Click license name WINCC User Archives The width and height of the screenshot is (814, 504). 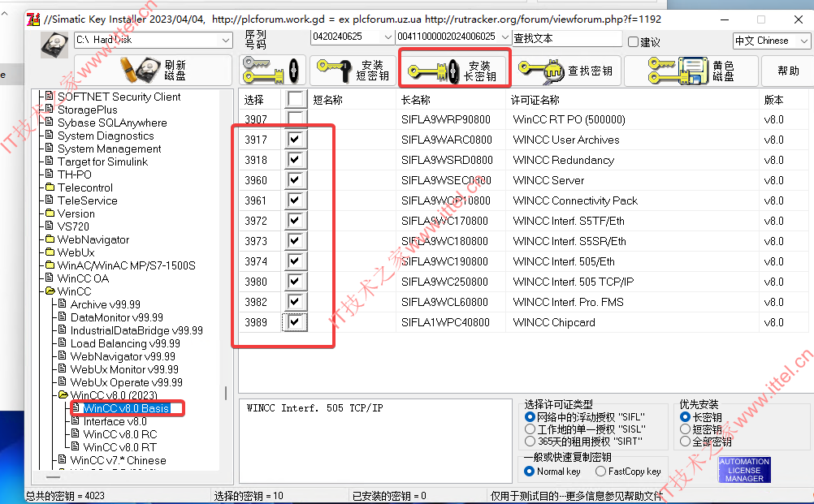(x=566, y=140)
